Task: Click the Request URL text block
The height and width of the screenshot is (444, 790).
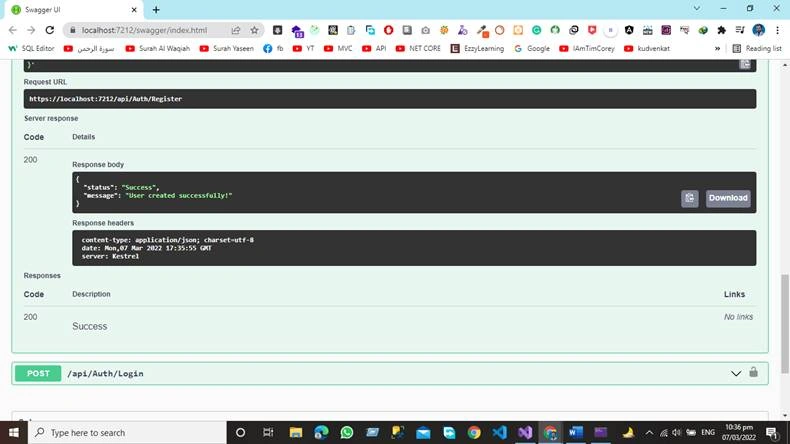Action: tap(389, 99)
